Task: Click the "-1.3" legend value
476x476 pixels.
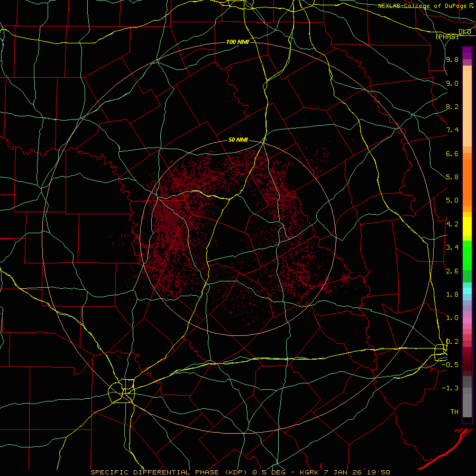Action: (450, 388)
